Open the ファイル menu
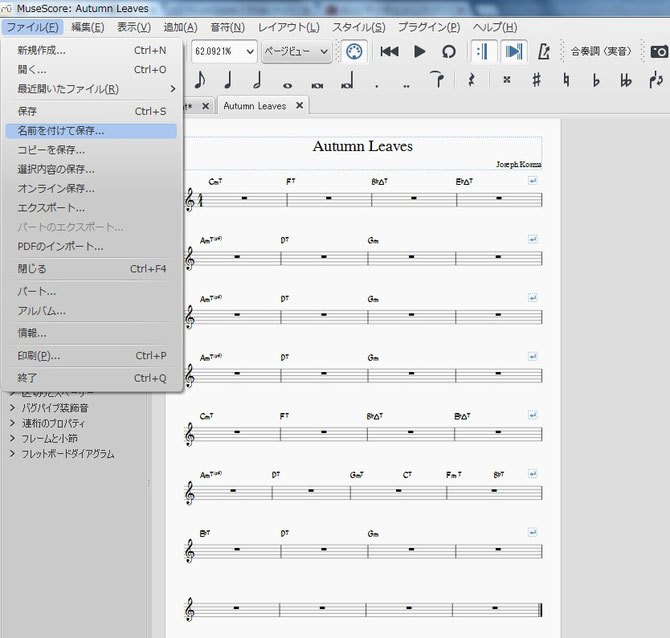670x638 pixels. click(32, 27)
